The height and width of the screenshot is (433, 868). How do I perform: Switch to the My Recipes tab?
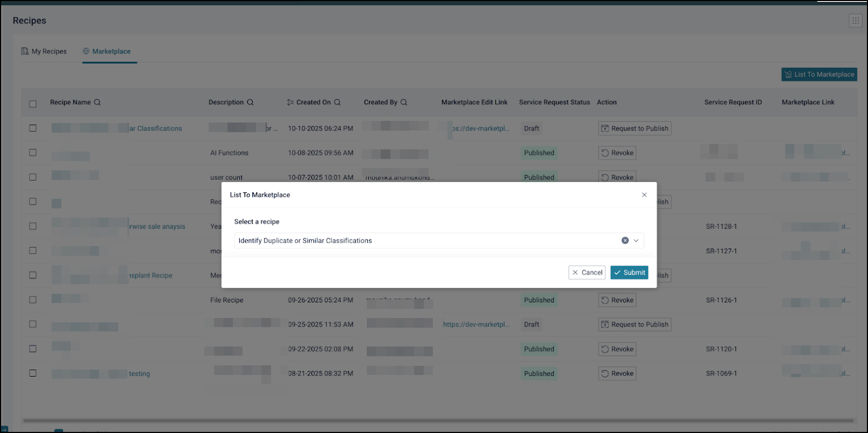[44, 51]
